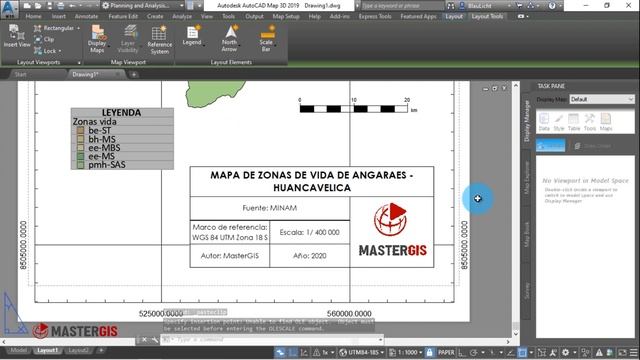Open the Display Map Default dropdown

point(602,99)
